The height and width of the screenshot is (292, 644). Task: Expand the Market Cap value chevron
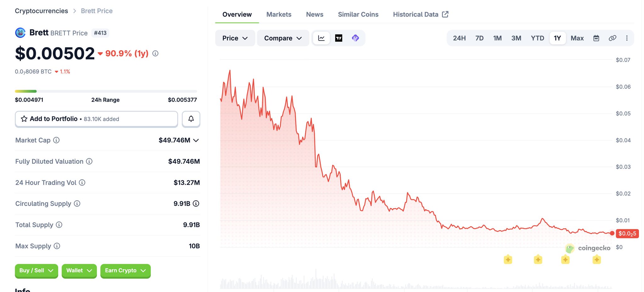tap(196, 140)
